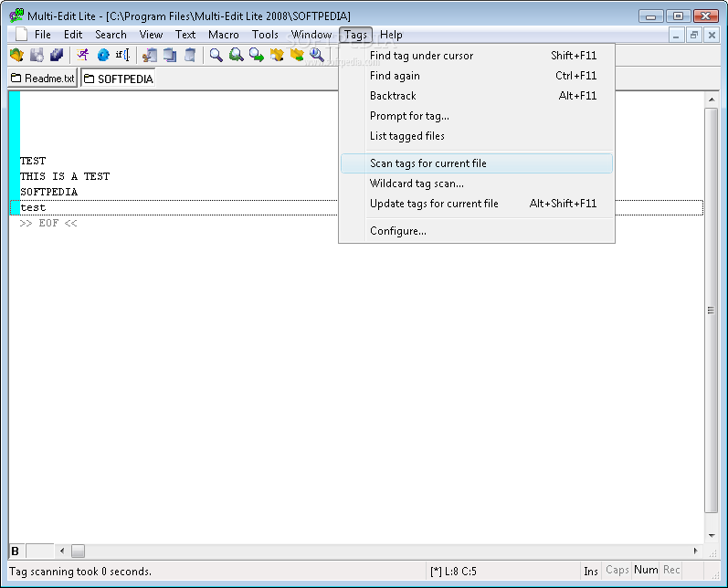This screenshot has width=728, height=588.
Task: Open the Edit menu
Action: coord(73,35)
